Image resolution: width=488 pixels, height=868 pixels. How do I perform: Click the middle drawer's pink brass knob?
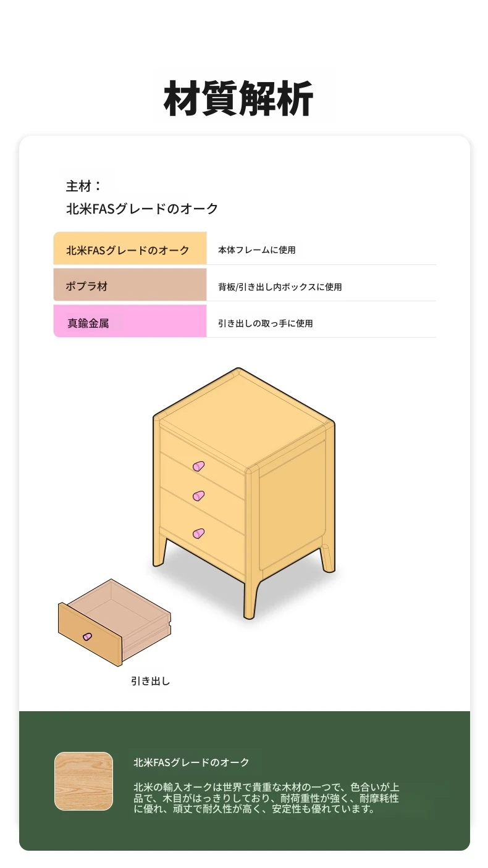[198, 495]
